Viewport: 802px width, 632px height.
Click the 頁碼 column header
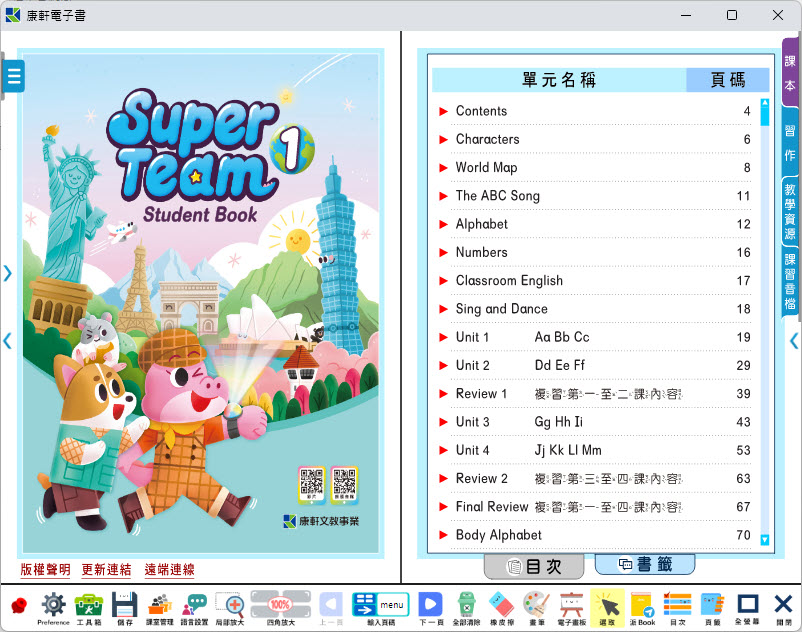727,80
